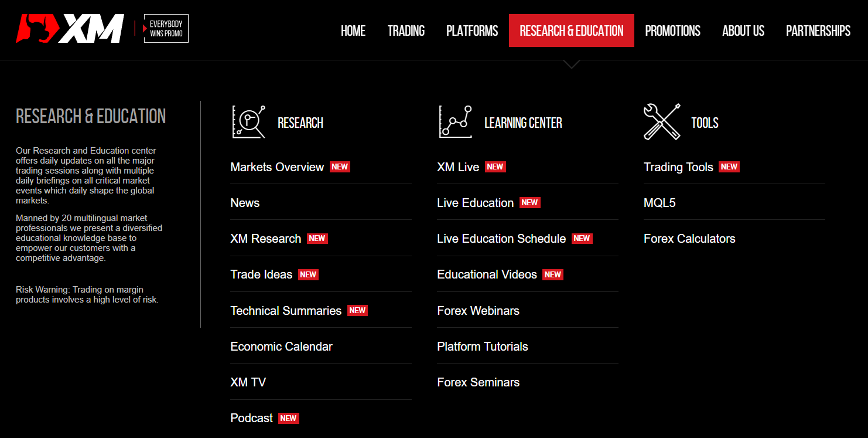Go to the Podcast page
The height and width of the screenshot is (438, 868).
[x=252, y=418]
